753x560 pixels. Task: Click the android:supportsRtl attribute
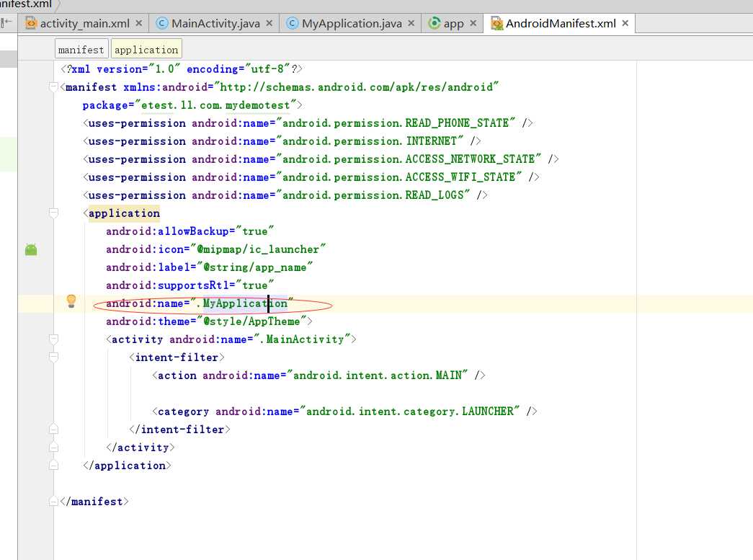(x=190, y=285)
